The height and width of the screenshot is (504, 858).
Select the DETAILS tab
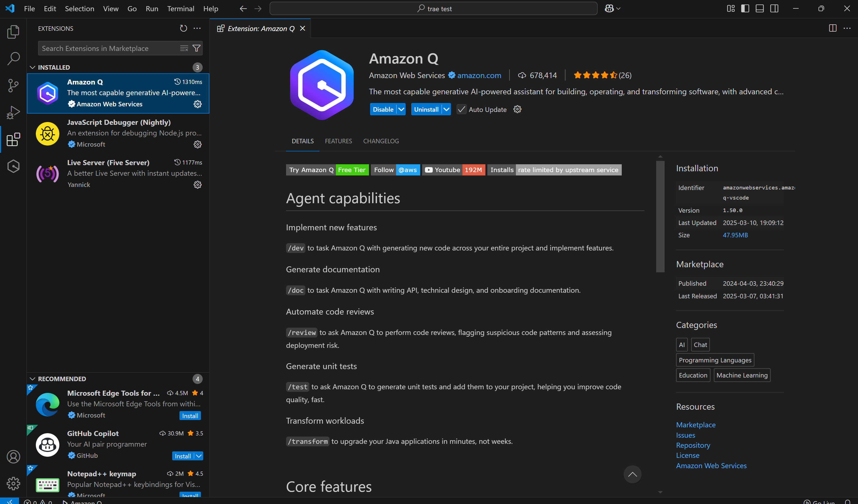pos(303,141)
